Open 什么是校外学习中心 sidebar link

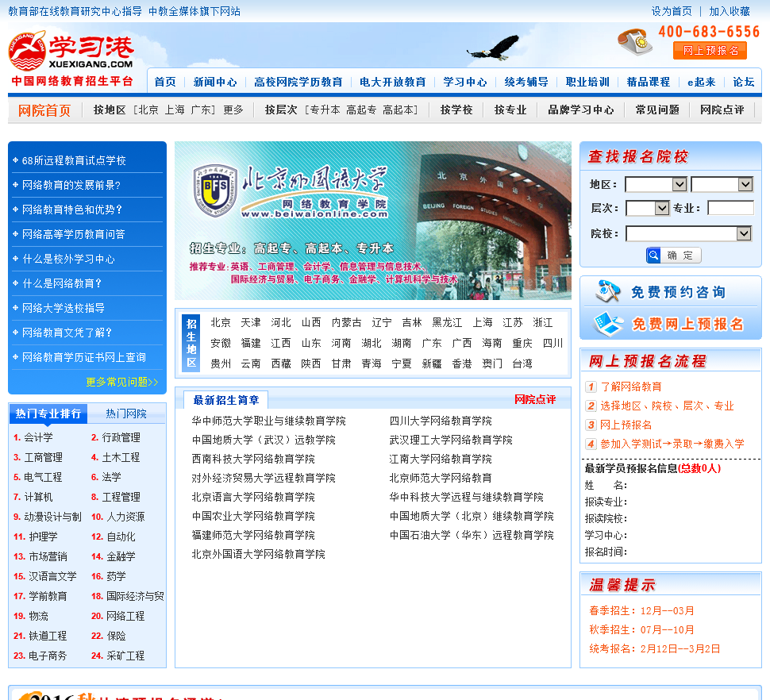[69, 259]
